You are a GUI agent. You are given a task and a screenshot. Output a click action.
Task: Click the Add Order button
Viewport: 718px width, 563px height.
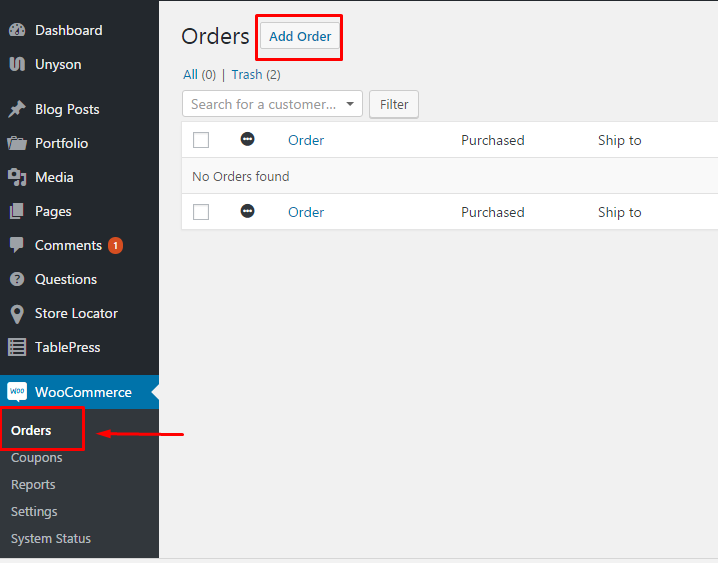[x=300, y=36]
